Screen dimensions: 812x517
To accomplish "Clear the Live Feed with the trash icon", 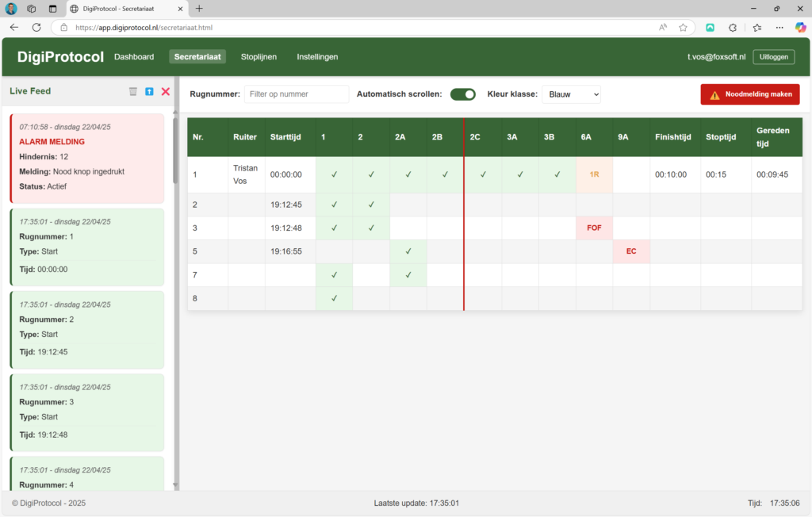I will [x=133, y=92].
